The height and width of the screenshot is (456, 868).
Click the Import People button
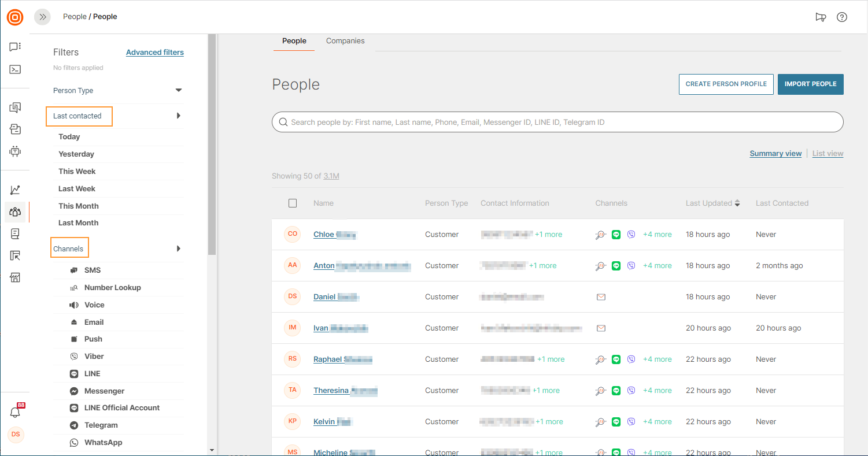(810, 84)
